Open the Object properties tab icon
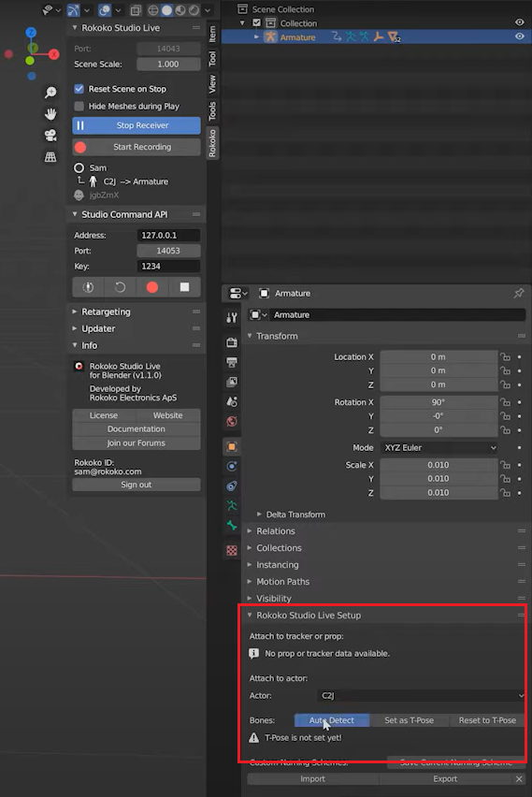This screenshot has width=532, height=797. (x=232, y=447)
